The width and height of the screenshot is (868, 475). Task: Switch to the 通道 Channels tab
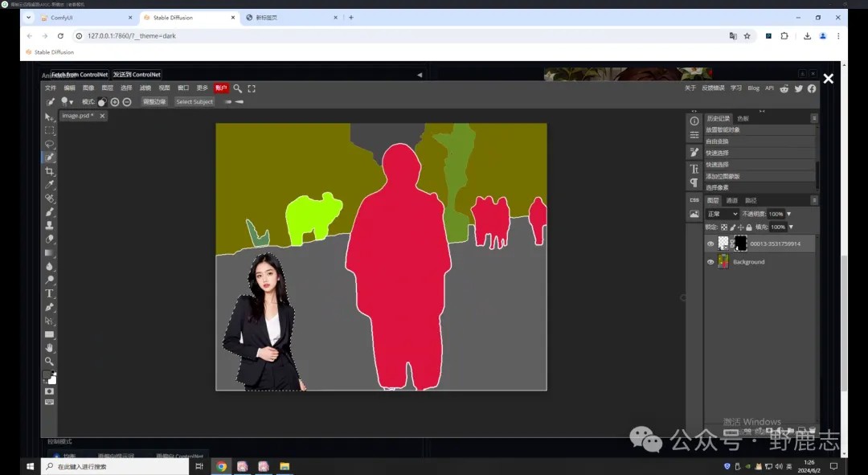[732, 200]
